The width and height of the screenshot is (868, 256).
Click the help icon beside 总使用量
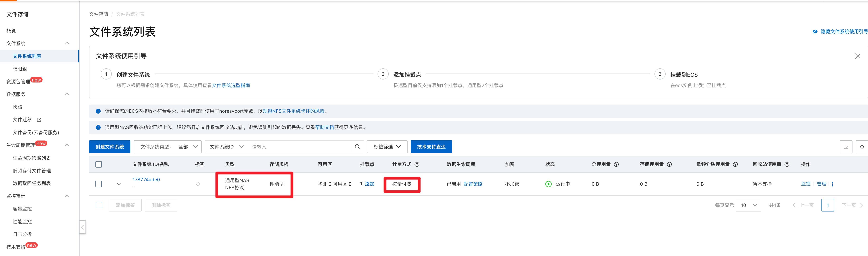[616, 164]
